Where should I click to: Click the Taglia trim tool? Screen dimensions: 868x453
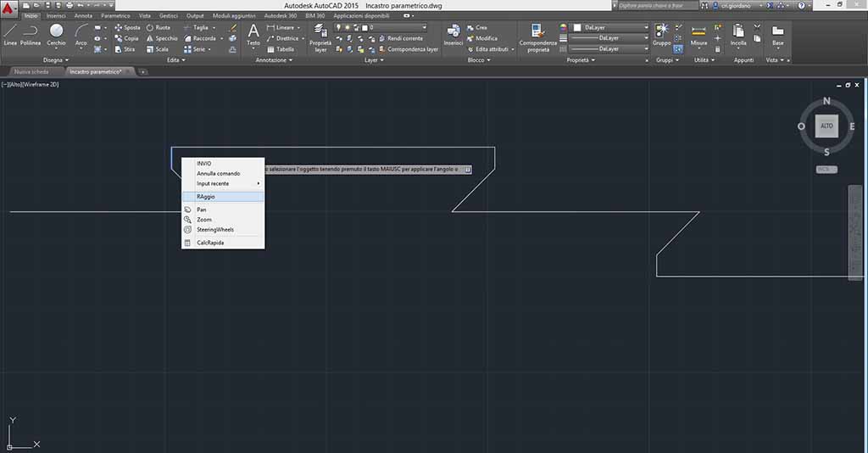click(196, 27)
